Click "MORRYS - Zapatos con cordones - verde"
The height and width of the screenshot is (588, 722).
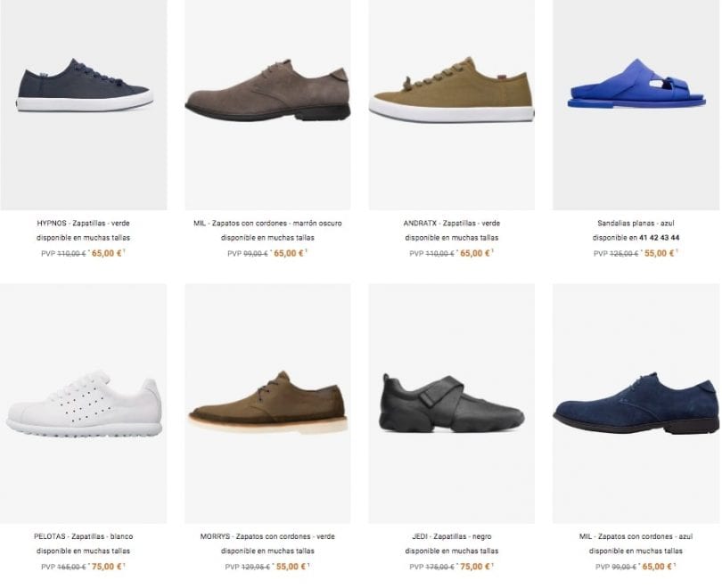pos(267,537)
